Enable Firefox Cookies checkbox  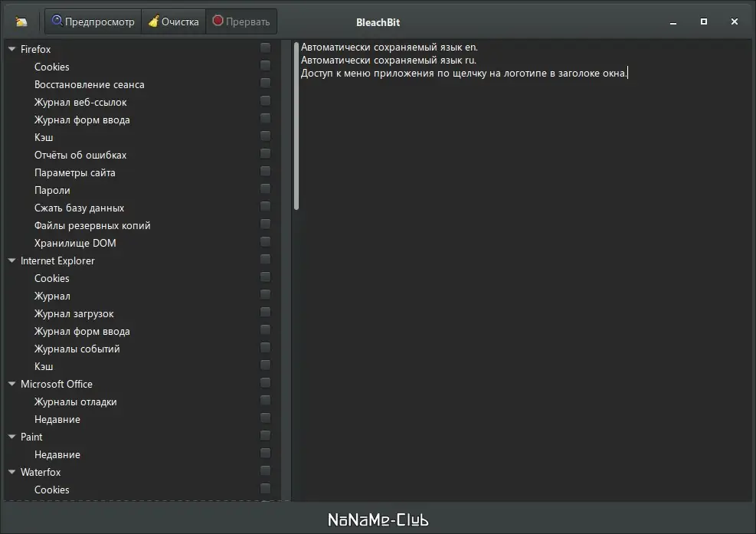(x=265, y=65)
